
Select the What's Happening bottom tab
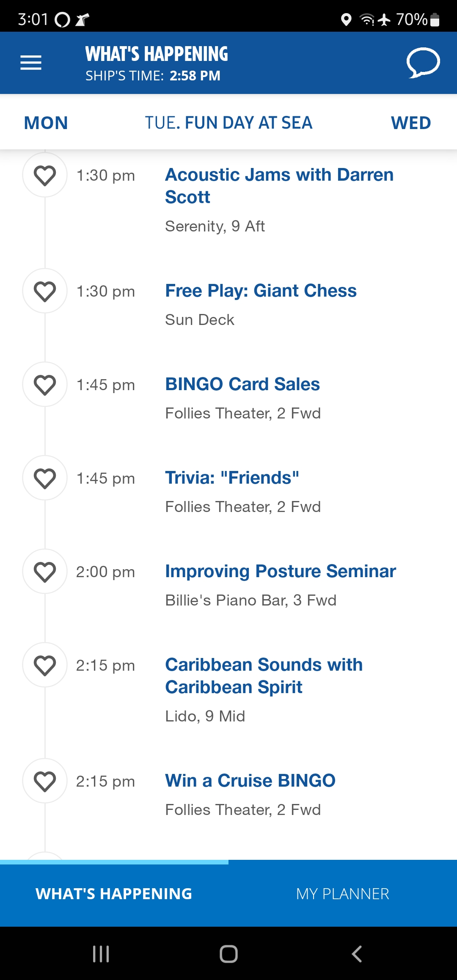tap(114, 894)
